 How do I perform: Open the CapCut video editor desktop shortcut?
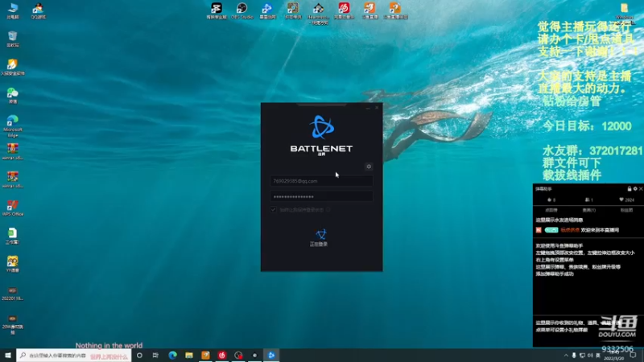coord(217,10)
